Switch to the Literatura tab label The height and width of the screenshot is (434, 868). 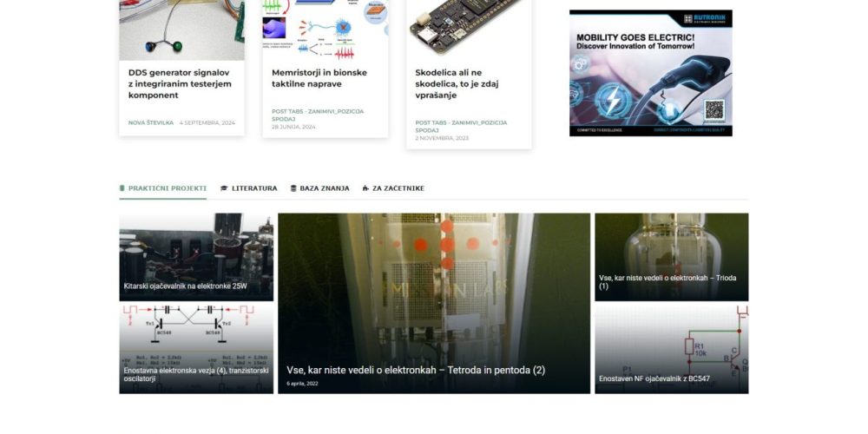pos(254,188)
